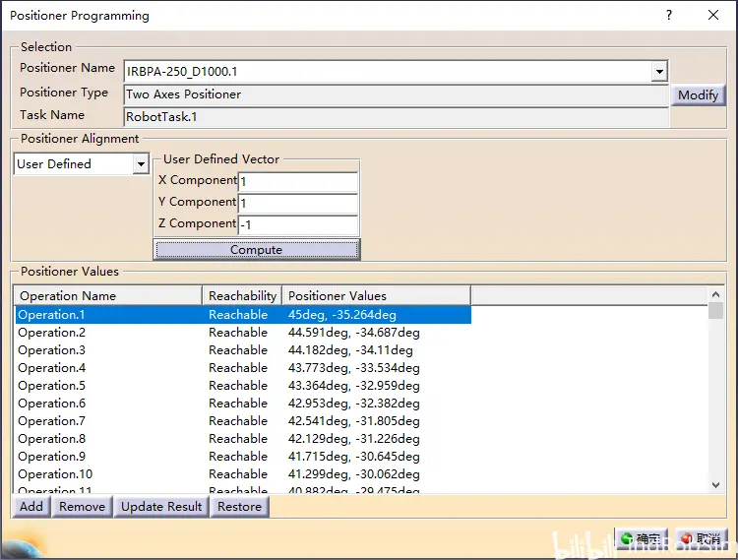Click the help question mark icon

point(669,15)
